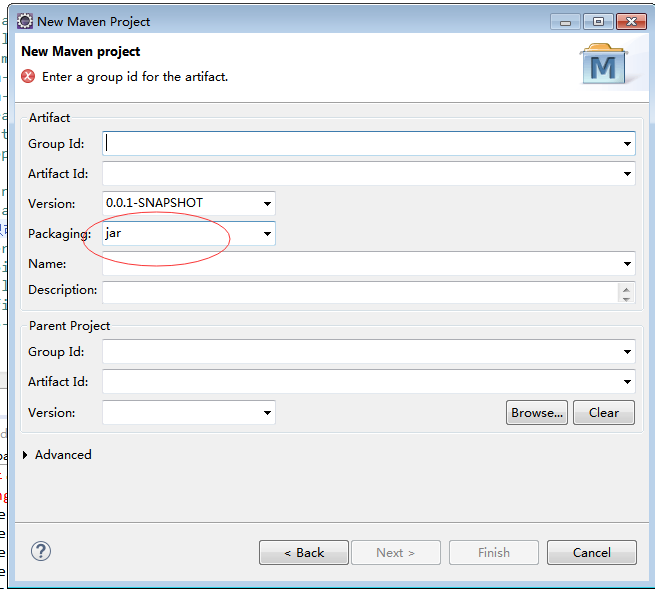Click the 'New Maven project' heading

pos(81,51)
